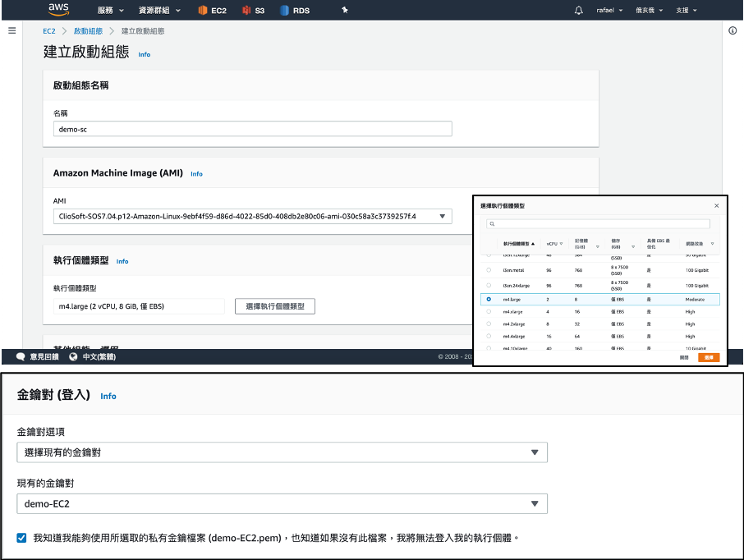Open the rafael account dropdown
Image resolution: width=744 pixels, height=560 pixels.
coord(609,10)
